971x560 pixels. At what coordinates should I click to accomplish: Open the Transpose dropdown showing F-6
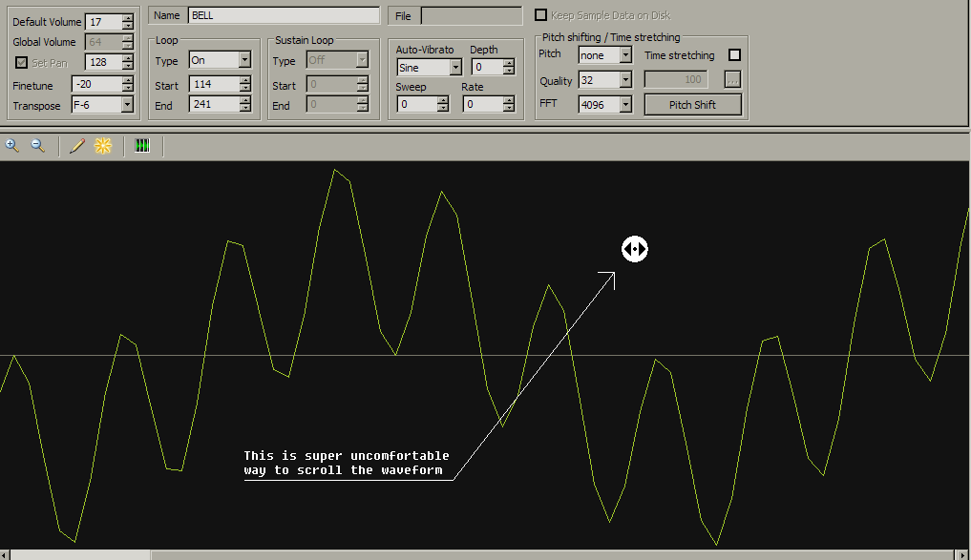(127, 106)
